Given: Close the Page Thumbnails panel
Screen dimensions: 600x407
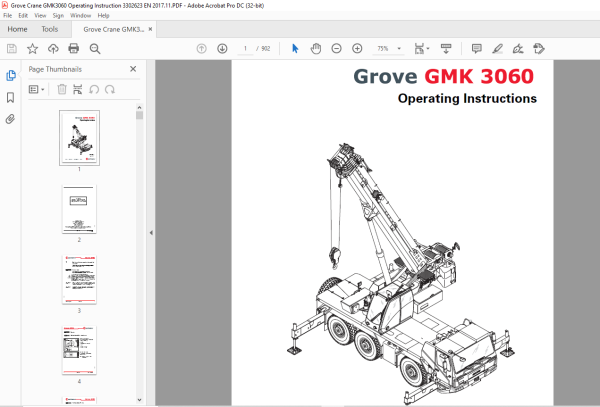Looking at the screenshot, I should pyautogui.click(x=133, y=69).
